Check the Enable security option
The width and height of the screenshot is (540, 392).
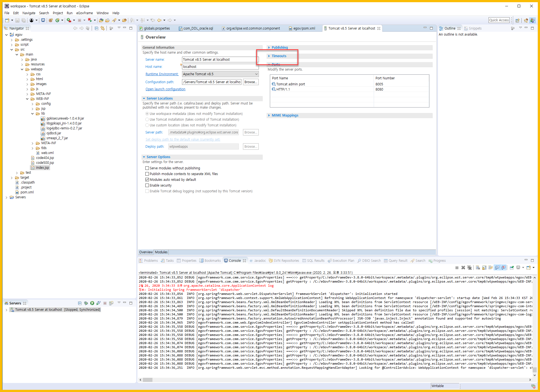(x=147, y=185)
